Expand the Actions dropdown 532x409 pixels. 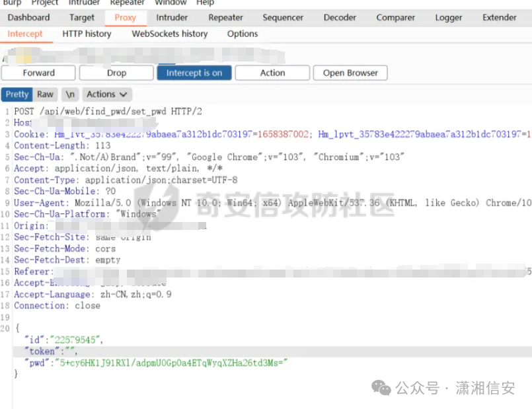107,94
